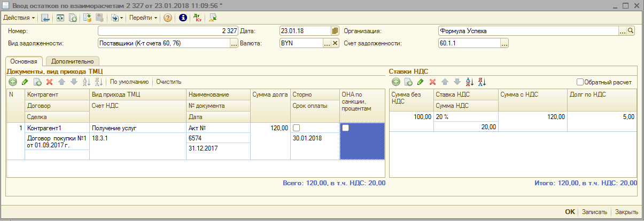Click the Дт/Кт postings icon in toolbar
644x221 pixels.
[198, 18]
